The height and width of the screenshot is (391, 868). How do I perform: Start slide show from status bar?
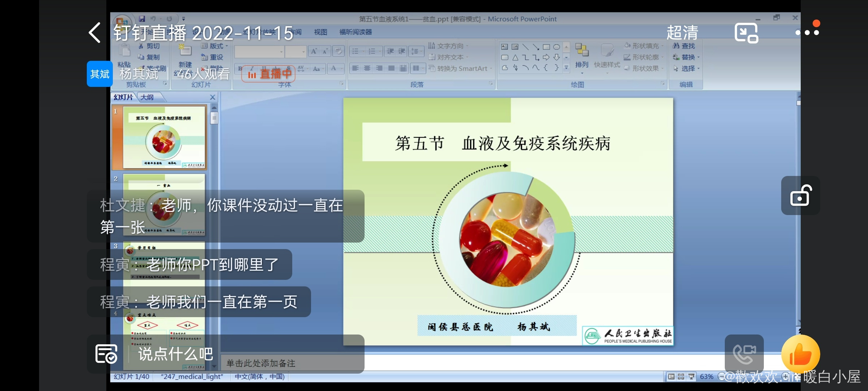point(691,377)
